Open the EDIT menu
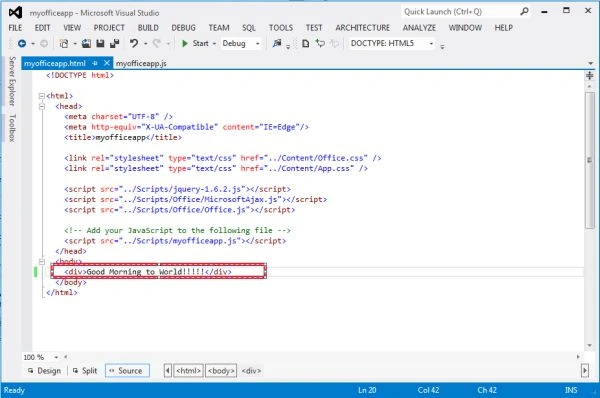The image size is (600, 398). click(x=42, y=28)
